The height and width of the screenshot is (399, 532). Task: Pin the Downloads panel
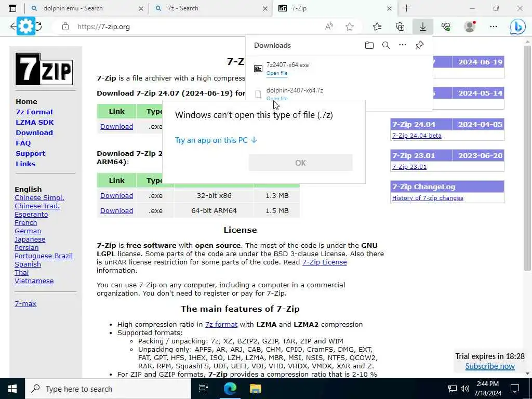point(419,45)
